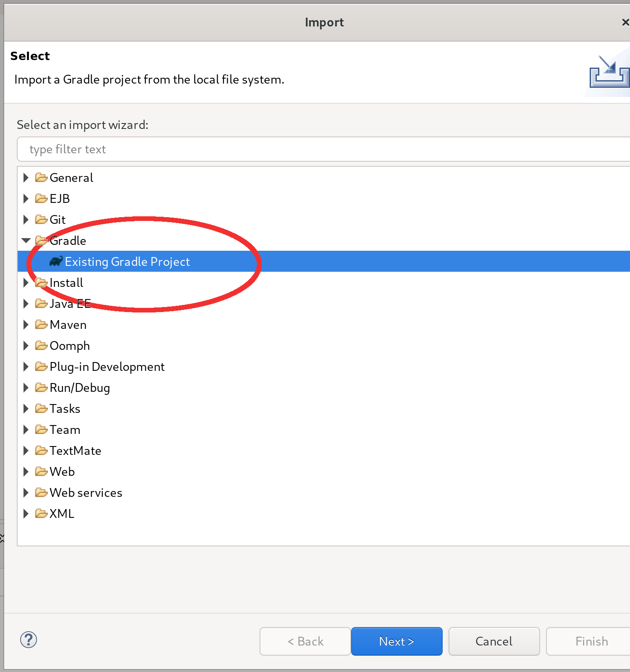The height and width of the screenshot is (672, 630).
Task: Expand the Oomph category arrow
Action: click(26, 346)
